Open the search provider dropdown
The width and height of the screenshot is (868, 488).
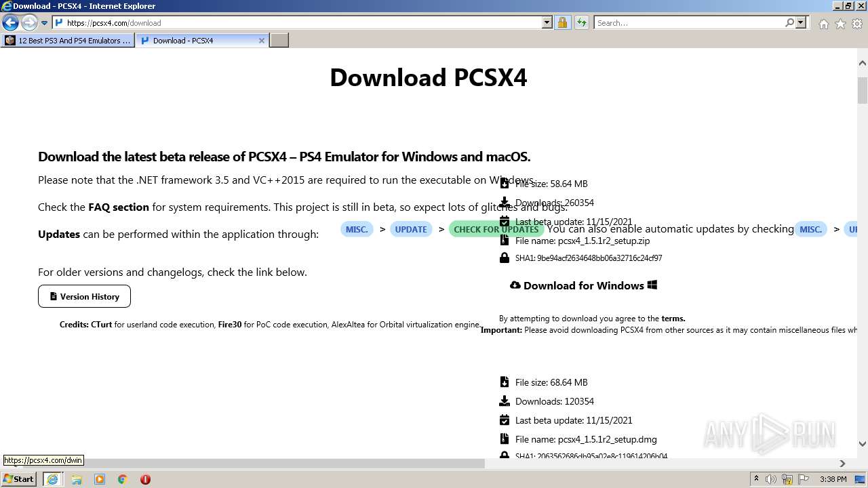pyautogui.click(x=801, y=23)
